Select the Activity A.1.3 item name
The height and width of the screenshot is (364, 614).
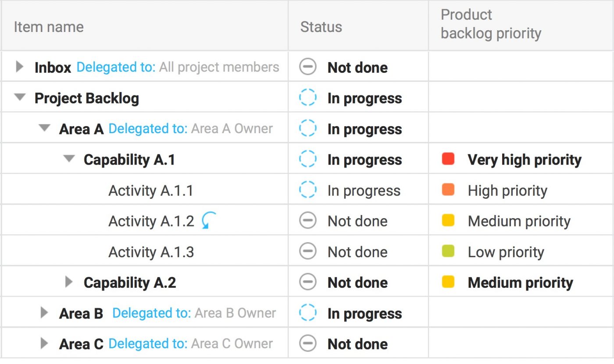[x=151, y=252]
